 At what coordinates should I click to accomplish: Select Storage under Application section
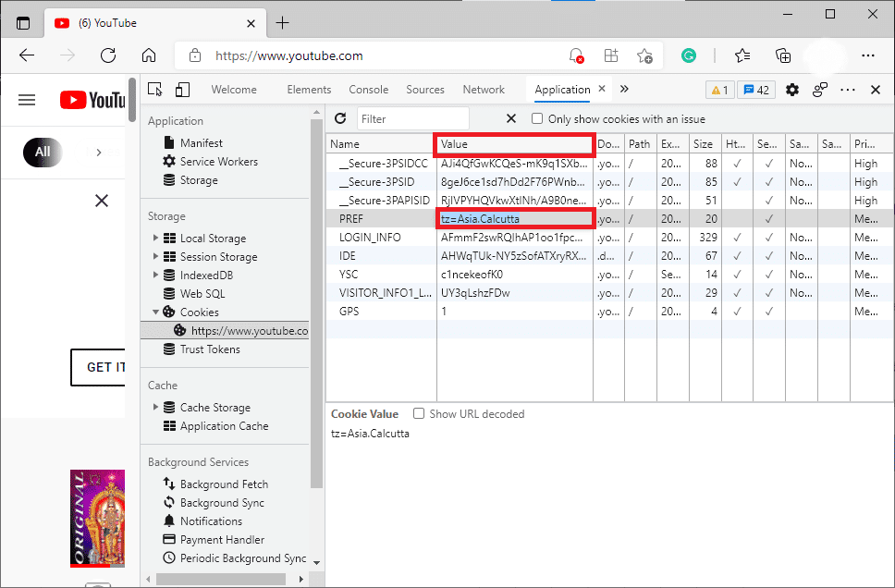click(x=199, y=180)
